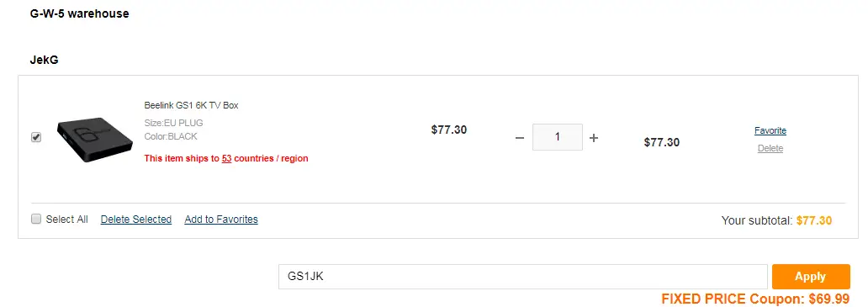Focus the coupon code field containing GS1JK
Viewport: 868px width, 307px height.
(522, 277)
